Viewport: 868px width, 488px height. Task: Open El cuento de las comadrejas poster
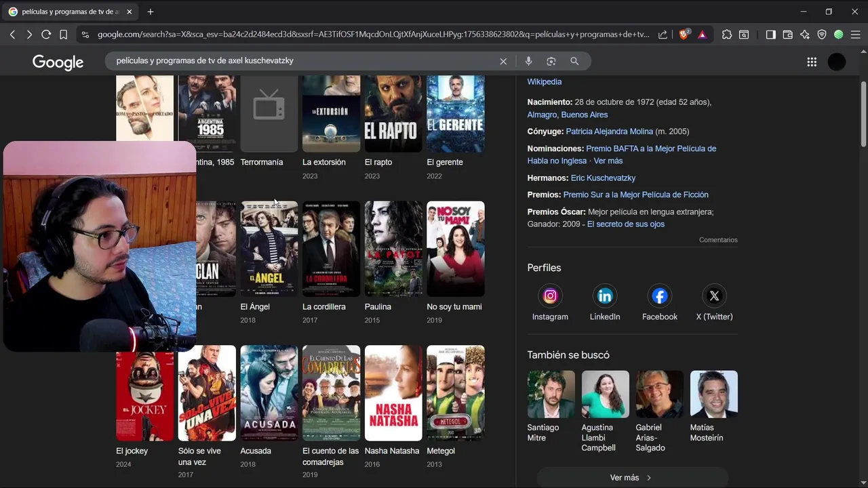[x=331, y=393]
